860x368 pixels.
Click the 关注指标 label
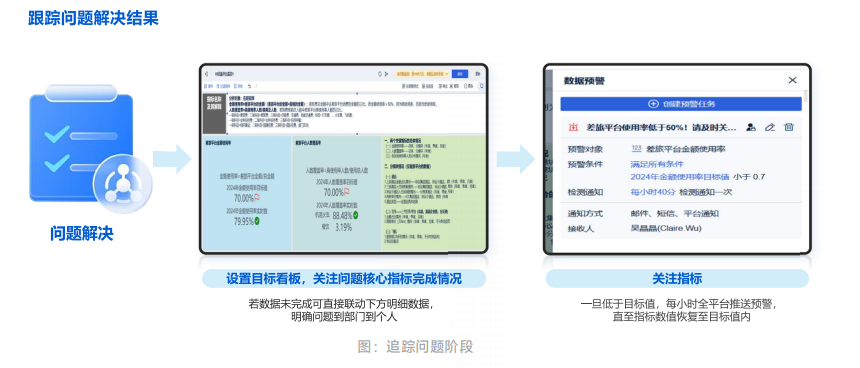click(x=677, y=279)
